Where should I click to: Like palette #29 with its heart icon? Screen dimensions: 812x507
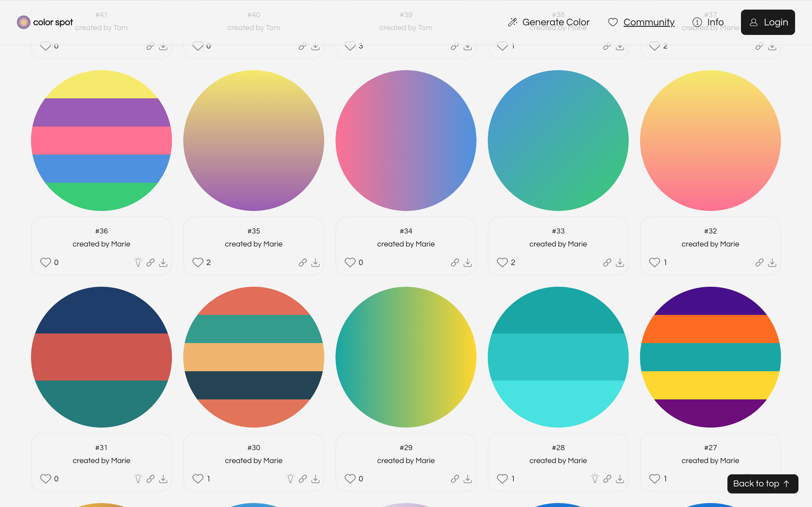pyautogui.click(x=350, y=479)
